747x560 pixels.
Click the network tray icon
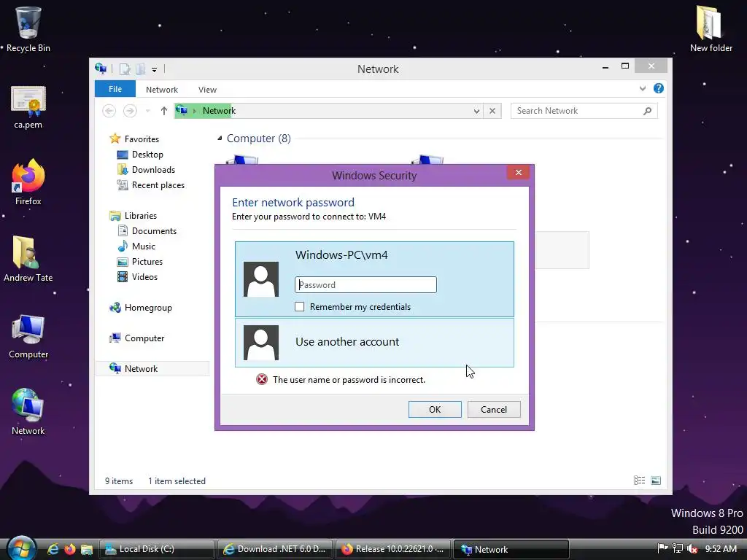[x=678, y=548]
